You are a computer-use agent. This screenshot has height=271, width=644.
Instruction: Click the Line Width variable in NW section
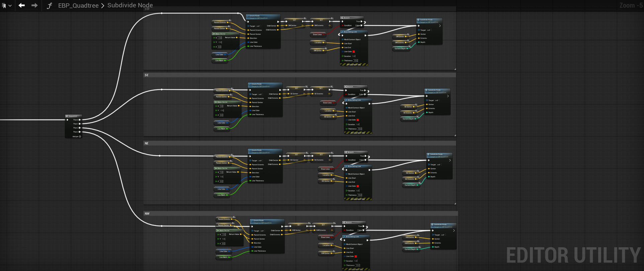(224, 257)
